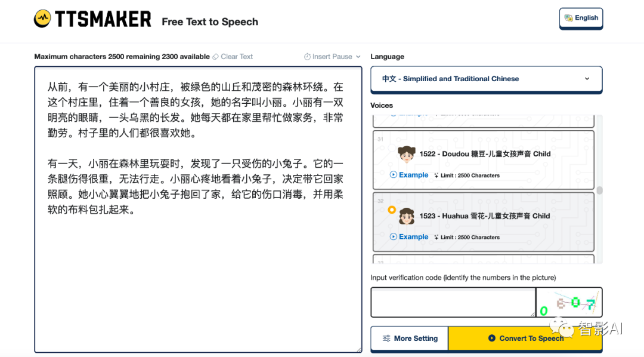Click the clock icon beside Insert Pause
Screen dimensions: 644x357
point(307,57)
